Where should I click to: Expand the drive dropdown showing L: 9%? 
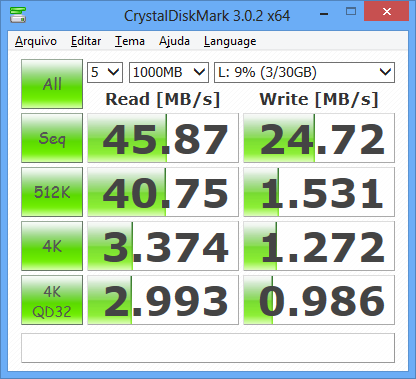304,72
